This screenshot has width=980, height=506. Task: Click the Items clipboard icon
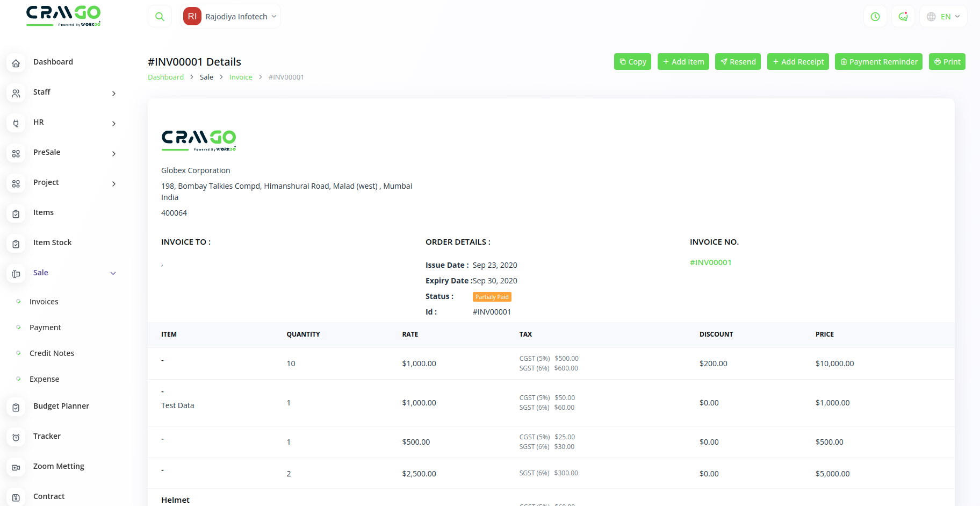(16, 213)
